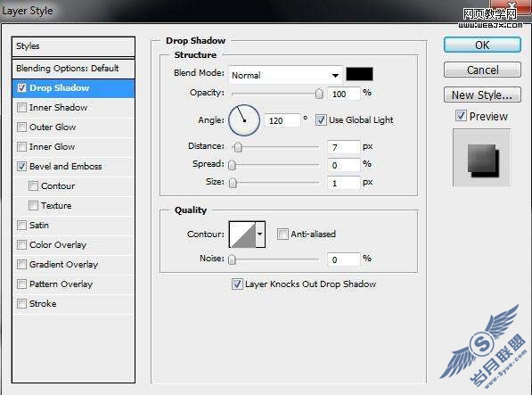
Task: Click the drop shadow preview thumbnail
Action: [481, 158]
